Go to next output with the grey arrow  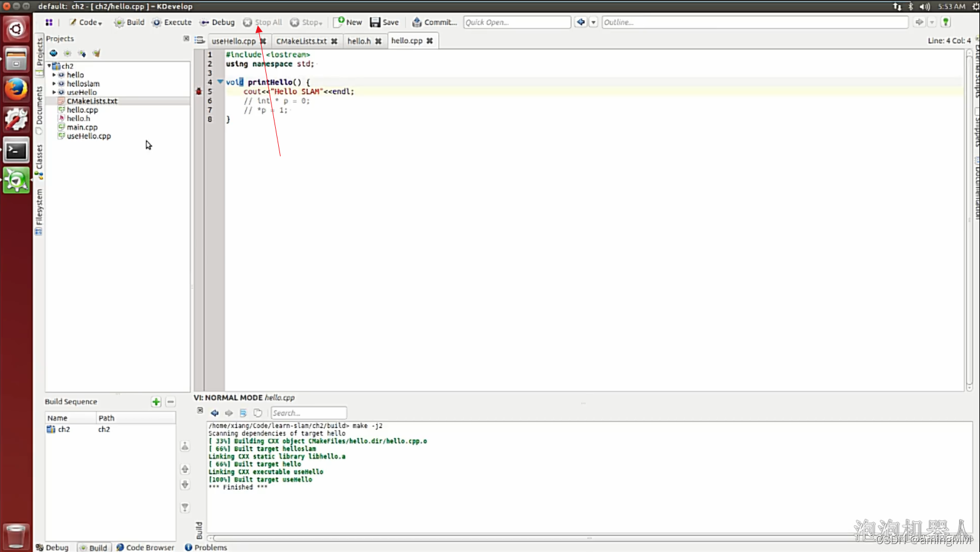click(x=229, y=413)
